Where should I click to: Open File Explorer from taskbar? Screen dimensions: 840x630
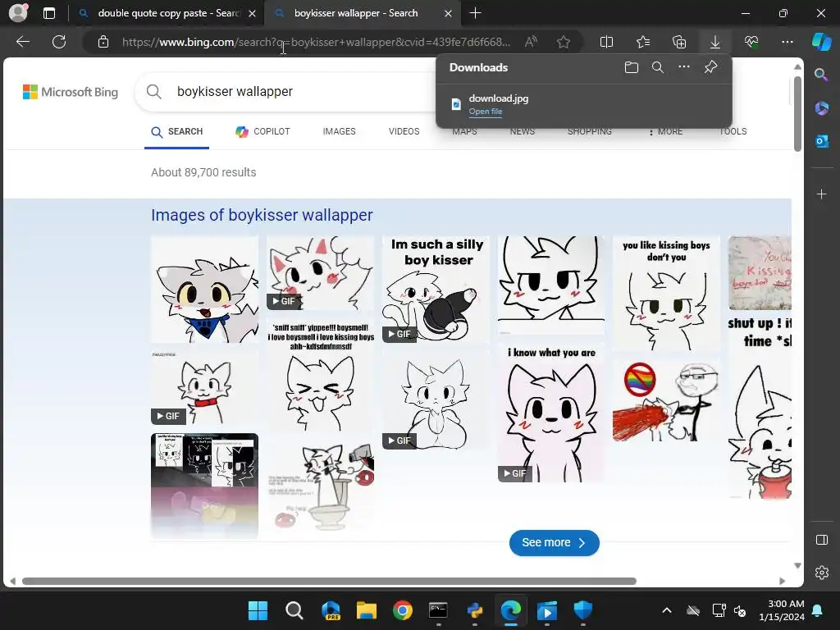click(367, 610)
